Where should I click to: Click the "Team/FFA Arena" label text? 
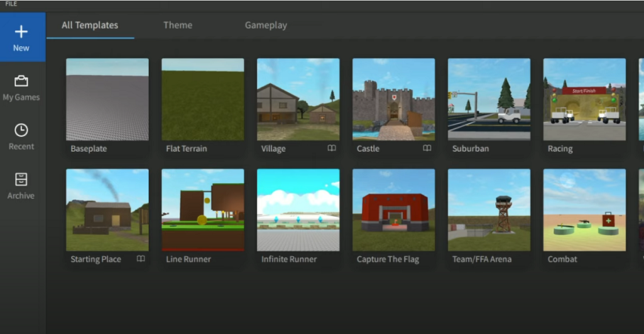pos(481,259)
